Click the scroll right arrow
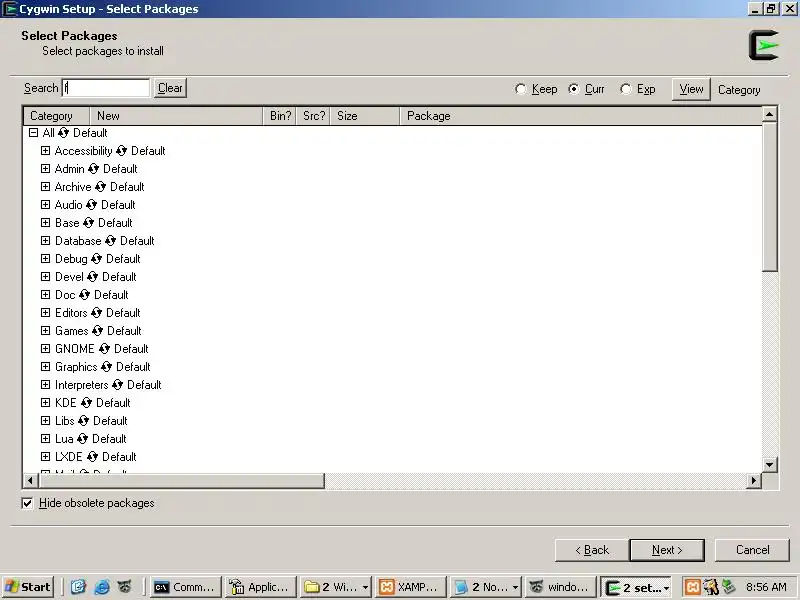The image size is (800, 600). point(754,481)
